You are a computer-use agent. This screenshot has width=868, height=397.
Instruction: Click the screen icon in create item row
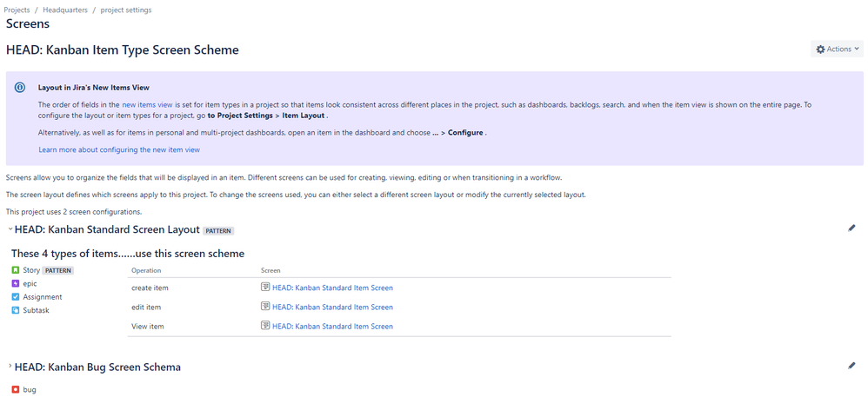[x=265, y=288]
